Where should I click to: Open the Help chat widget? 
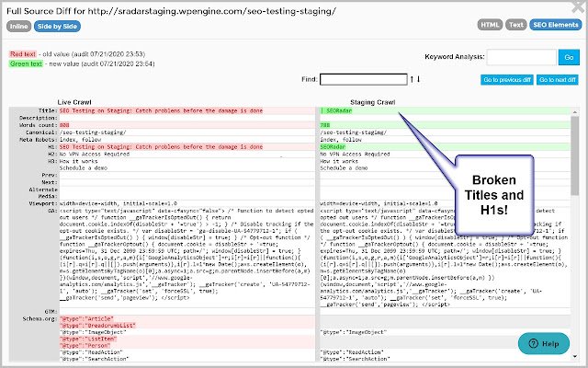click(x=544, y=343)
